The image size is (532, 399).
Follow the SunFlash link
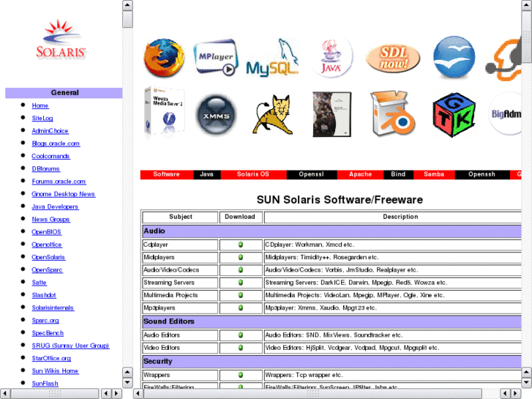tap(45, 384)
